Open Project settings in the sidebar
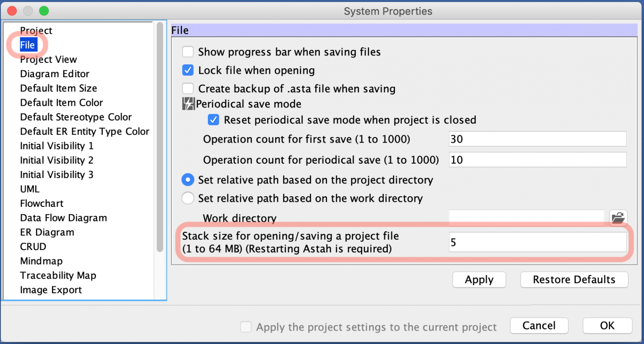Screen dimensions: 644x344 click(36, 30)
